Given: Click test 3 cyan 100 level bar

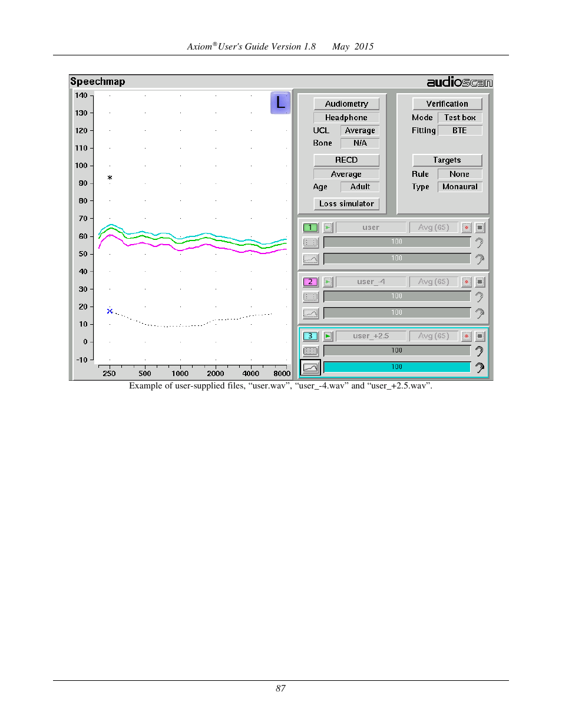Looking at the screenshot, I should click(397, 367).
